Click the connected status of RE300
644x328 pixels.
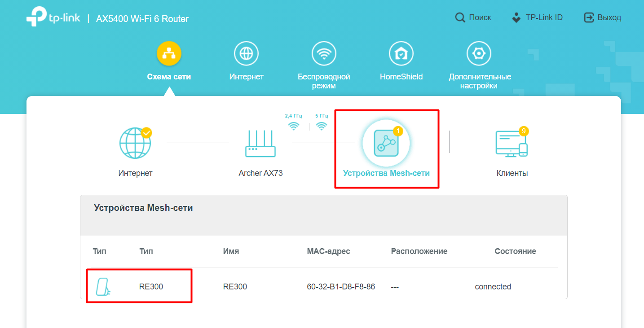(x=493, y=287)
